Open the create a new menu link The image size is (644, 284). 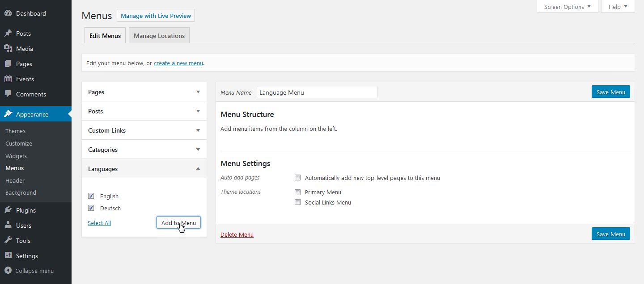(178, 63)
